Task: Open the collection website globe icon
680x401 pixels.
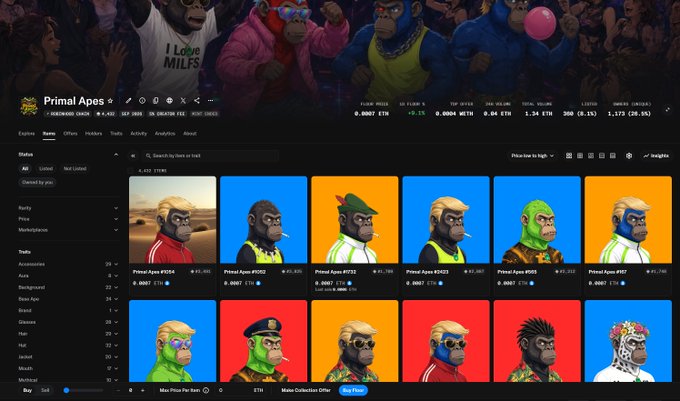Action: click(170, 101)
